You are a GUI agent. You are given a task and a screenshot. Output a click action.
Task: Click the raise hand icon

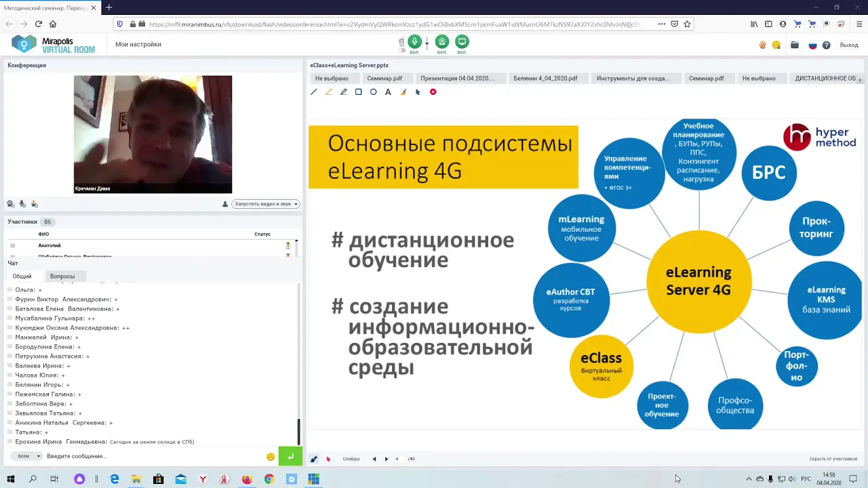[x=762, y=45]
